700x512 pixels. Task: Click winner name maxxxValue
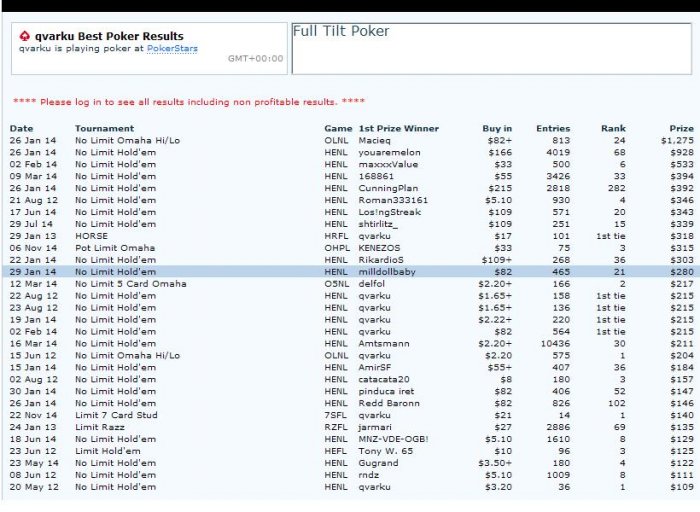pos(388,164)
